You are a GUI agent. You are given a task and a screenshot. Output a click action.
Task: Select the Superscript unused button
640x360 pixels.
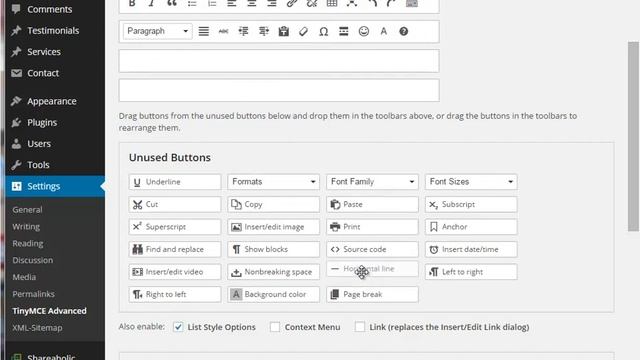tap(175, 227)
